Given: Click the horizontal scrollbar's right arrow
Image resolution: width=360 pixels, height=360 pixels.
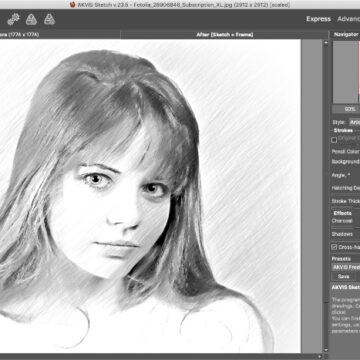Looking at the screenshot, I should tap(319, 356).
